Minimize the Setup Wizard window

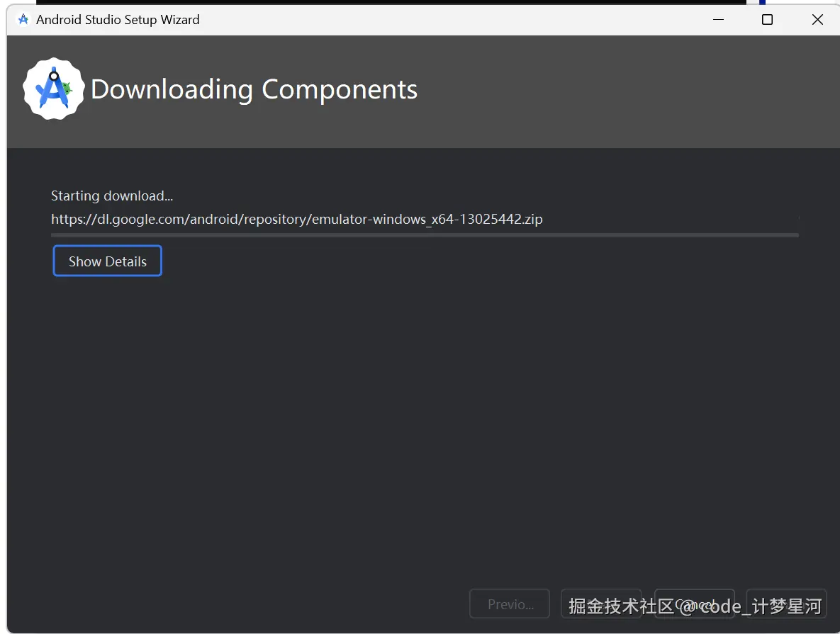click(x=718, y=20)
